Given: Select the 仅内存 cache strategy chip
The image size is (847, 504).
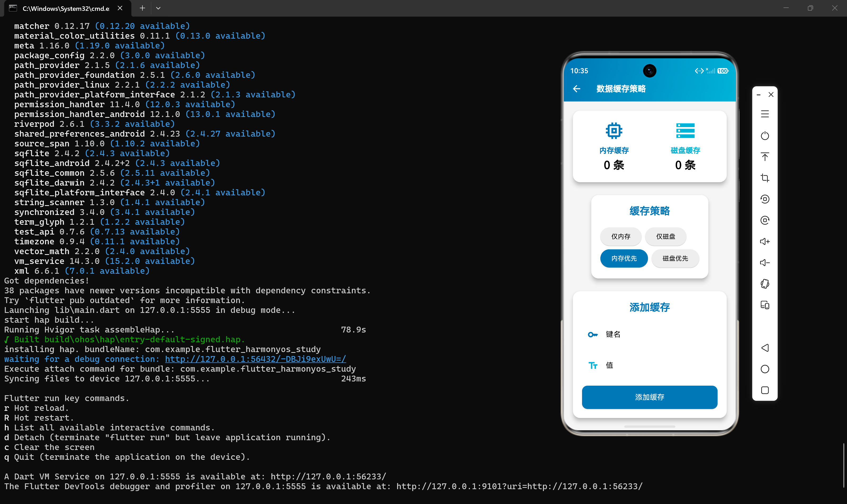Looking at the screenshot, I should [621, 236].
